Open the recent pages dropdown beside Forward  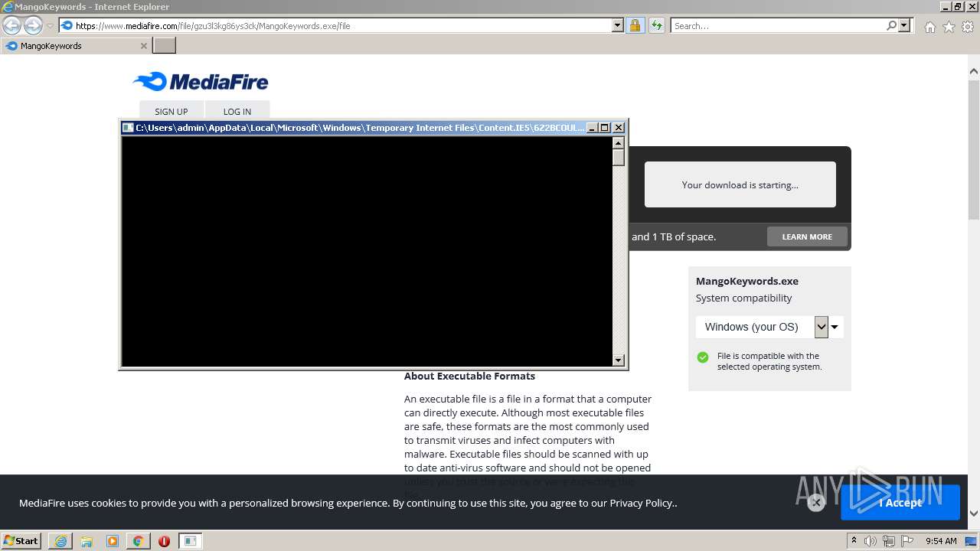(x=50, y=26)
